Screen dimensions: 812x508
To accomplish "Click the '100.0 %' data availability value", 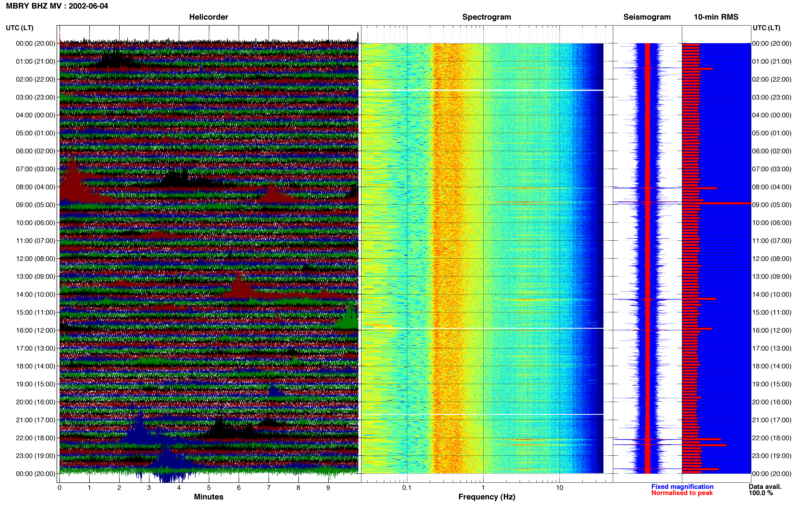I will point(761,493).
